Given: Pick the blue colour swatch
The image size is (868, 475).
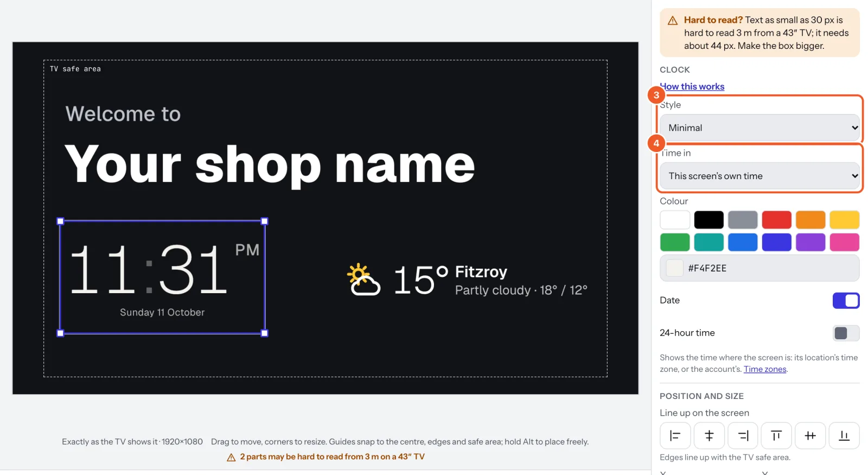Looking at the screenshot, I should click(x=743, y=242).
